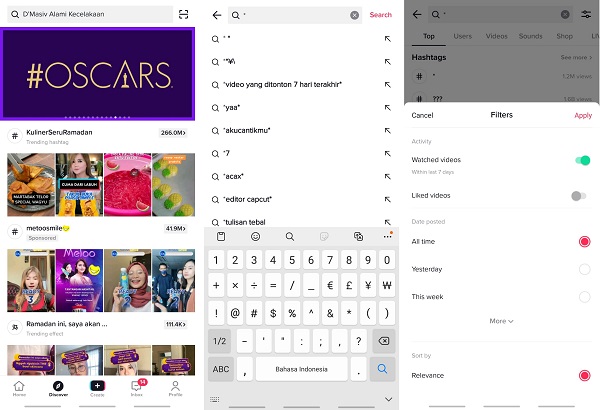Tap the 7 number key
This screenshot has height=410, width=600.
click(x=330, y=260)
